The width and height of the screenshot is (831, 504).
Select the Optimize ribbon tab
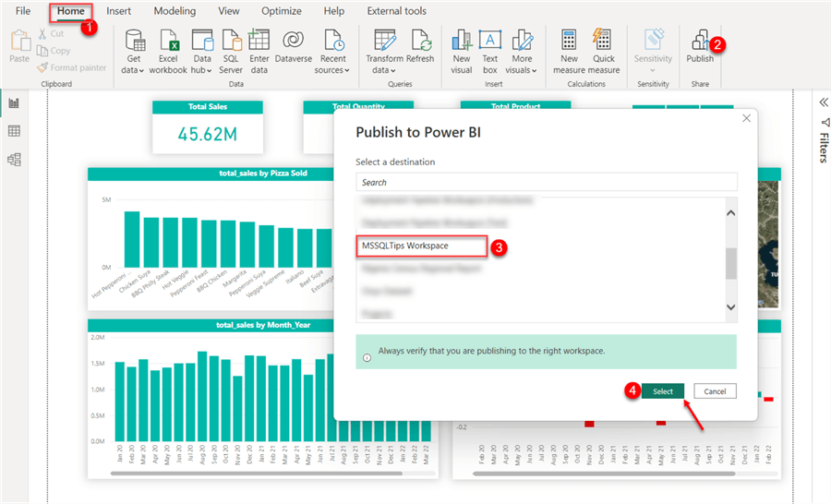point(282,11)
